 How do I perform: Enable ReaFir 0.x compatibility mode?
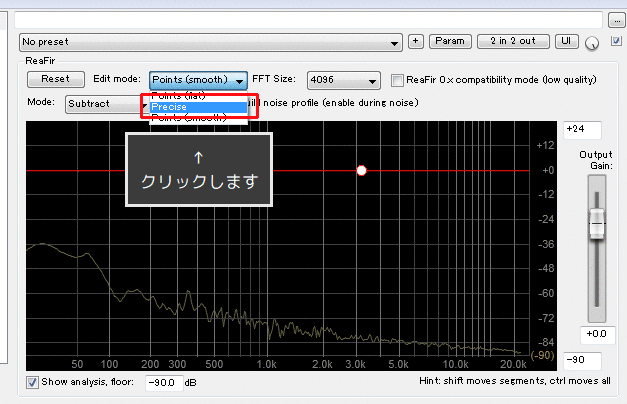pyautogui.click(x=398, y=80)
